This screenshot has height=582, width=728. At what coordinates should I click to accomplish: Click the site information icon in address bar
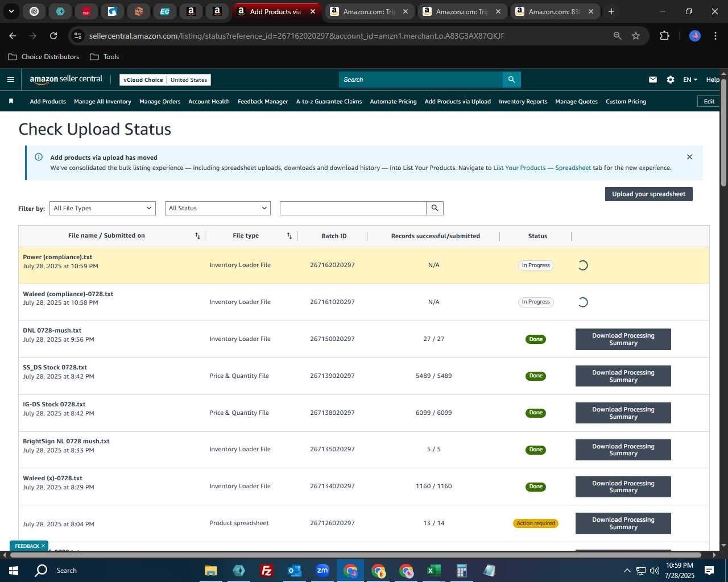point(78,36)
